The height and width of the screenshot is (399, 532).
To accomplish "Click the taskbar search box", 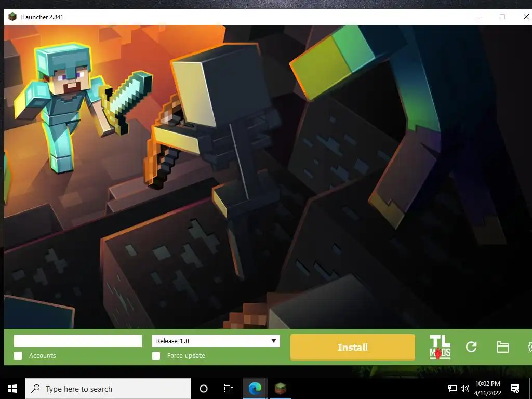I will click(108, 389).
